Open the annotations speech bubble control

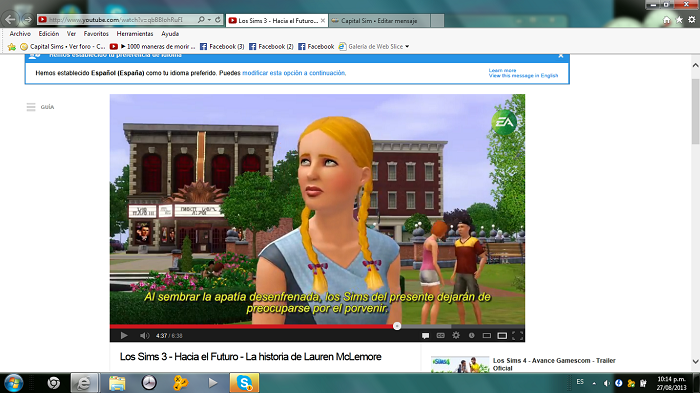click(x=425, y=335)
